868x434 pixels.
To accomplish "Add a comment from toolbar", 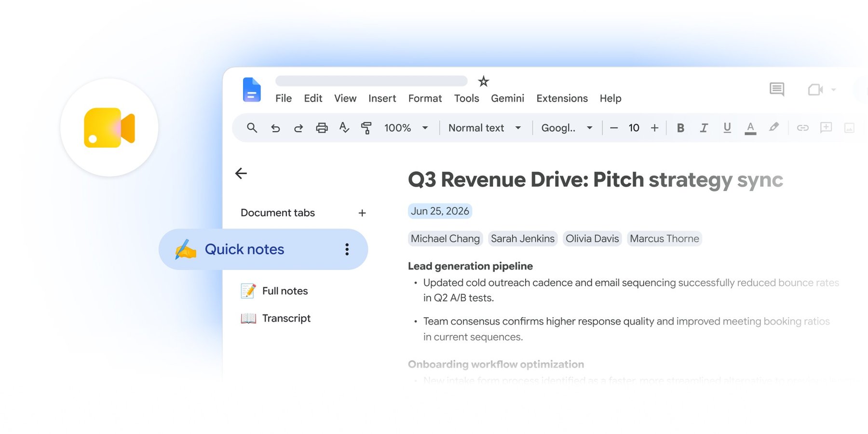I will [x=826, y=128].
